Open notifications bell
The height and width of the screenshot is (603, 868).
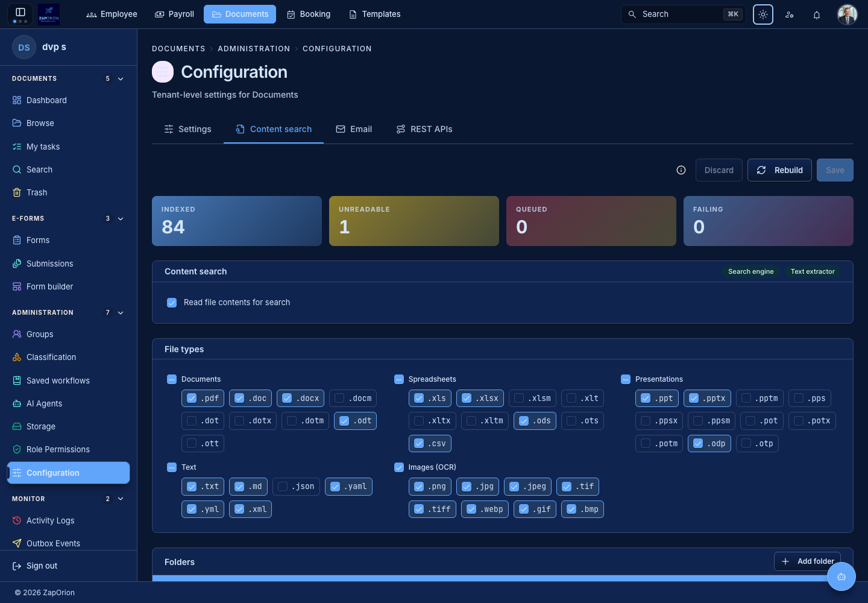(817, 14)
